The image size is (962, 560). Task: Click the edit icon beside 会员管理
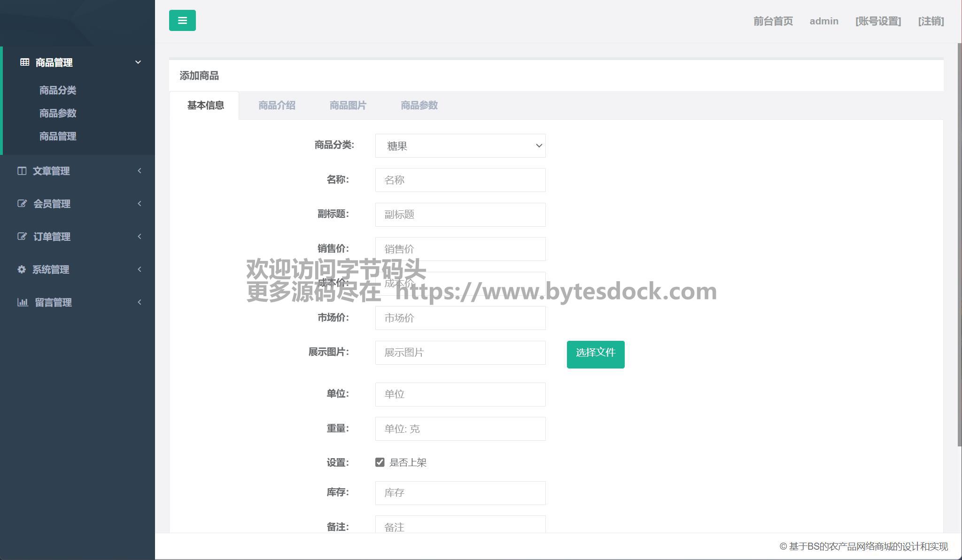pos(22,203)
